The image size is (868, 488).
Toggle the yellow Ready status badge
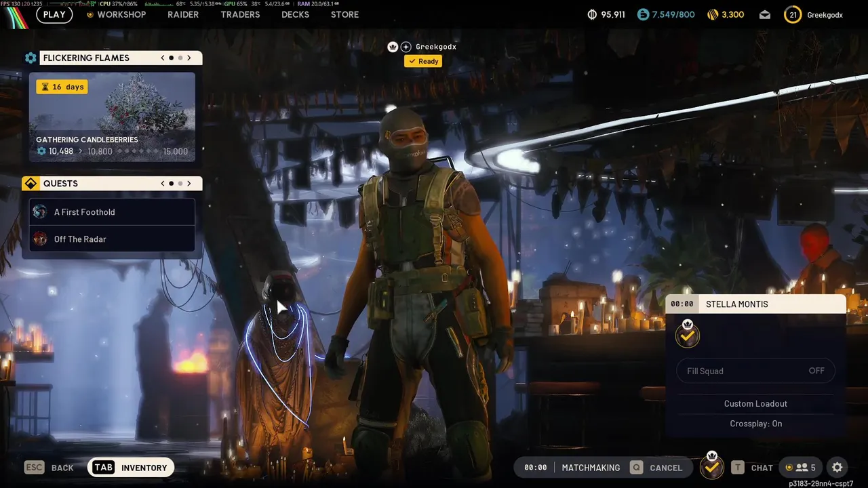click(423, 61)
